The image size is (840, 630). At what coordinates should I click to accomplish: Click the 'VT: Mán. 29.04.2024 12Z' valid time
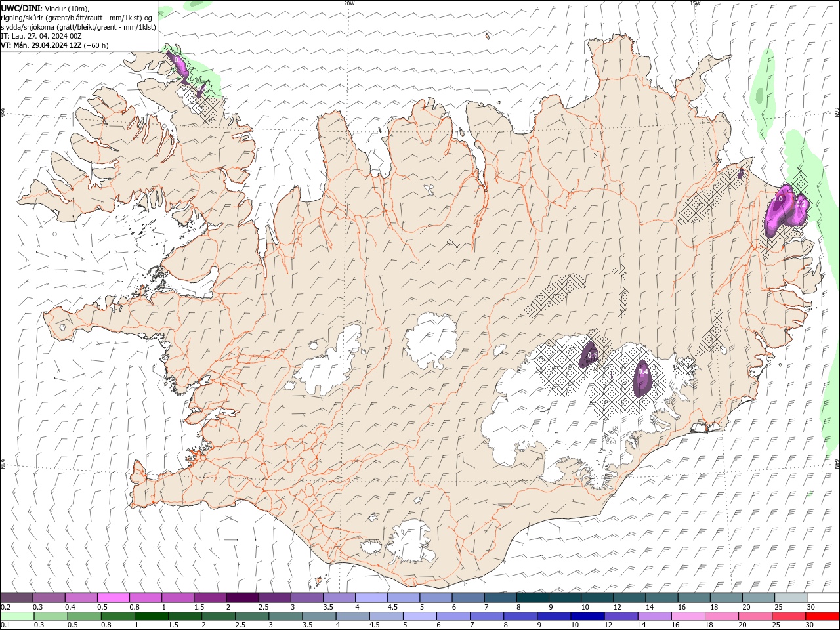pyautogui.click(x=42, y=45)
